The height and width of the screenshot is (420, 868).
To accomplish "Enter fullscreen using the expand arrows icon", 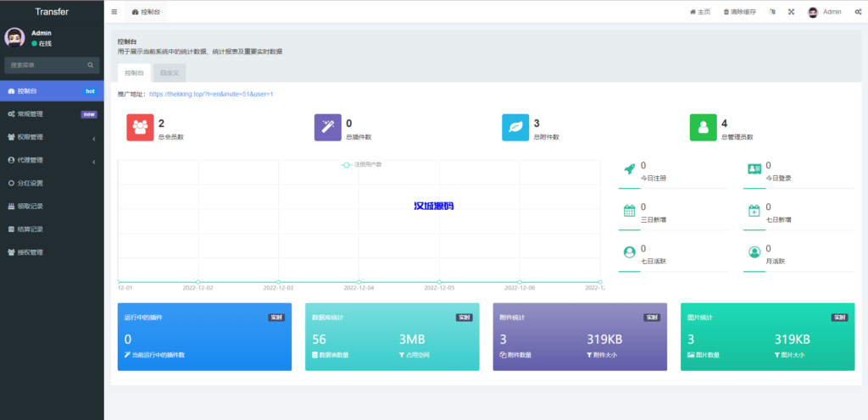I will 791,12.
